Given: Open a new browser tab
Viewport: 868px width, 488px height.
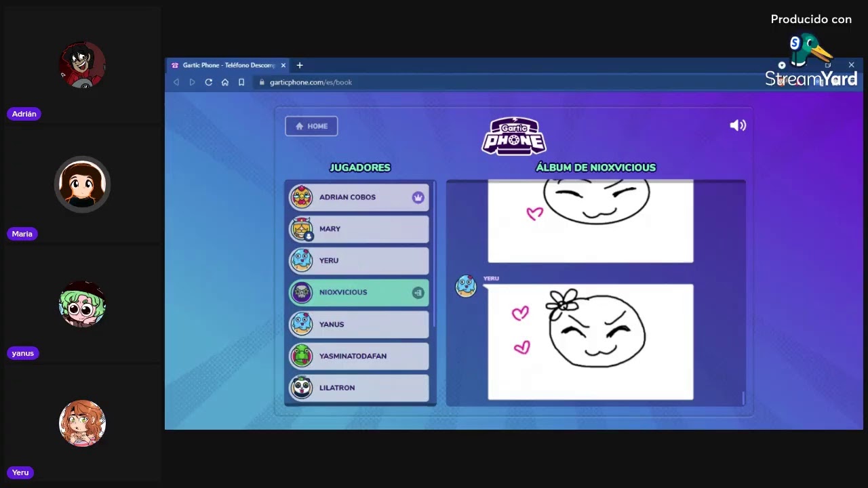Looking at the screenshot, I should [x=300, y=65].
